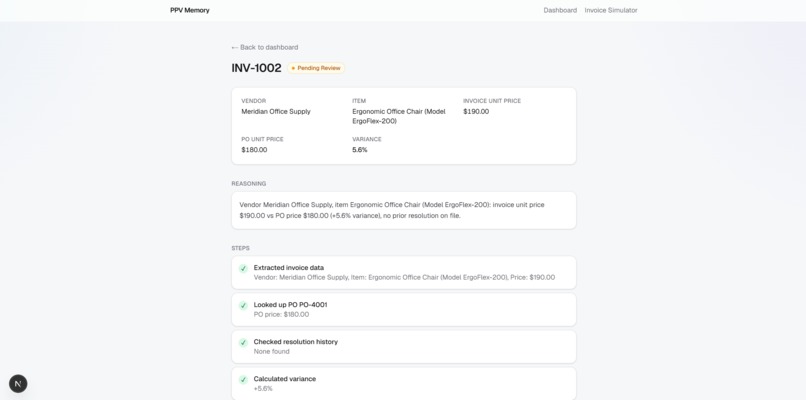Click the Calculated variance step title
This screenshot has height=400, width=806.
[285, 379]
